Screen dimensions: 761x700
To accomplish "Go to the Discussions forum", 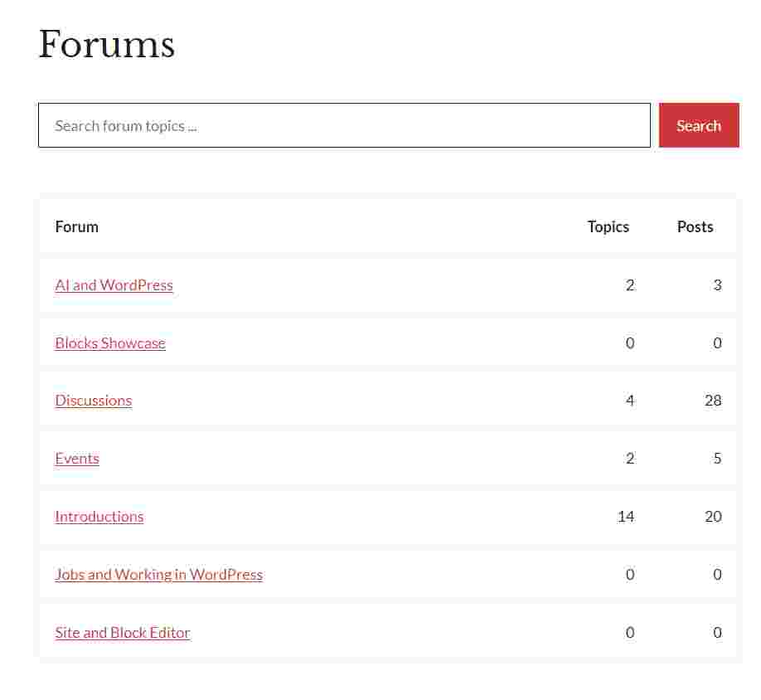I will (93, 401).
